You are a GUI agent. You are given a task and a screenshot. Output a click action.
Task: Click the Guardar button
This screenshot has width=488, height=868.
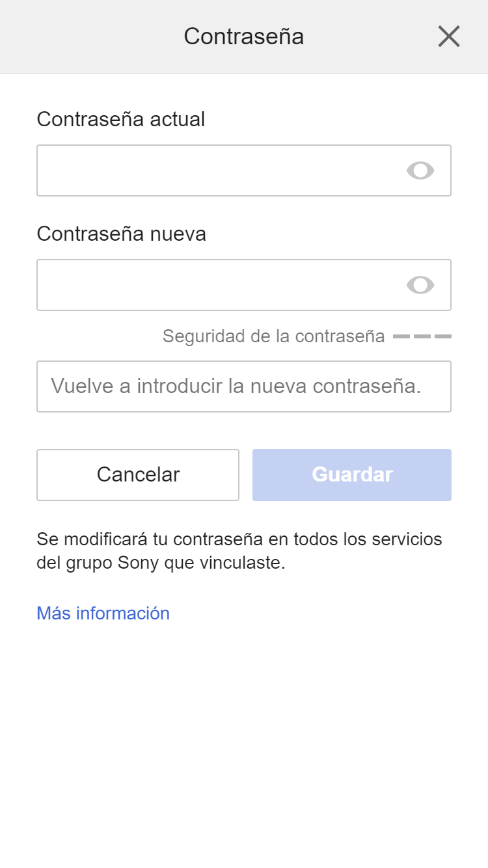pos(351,475)
